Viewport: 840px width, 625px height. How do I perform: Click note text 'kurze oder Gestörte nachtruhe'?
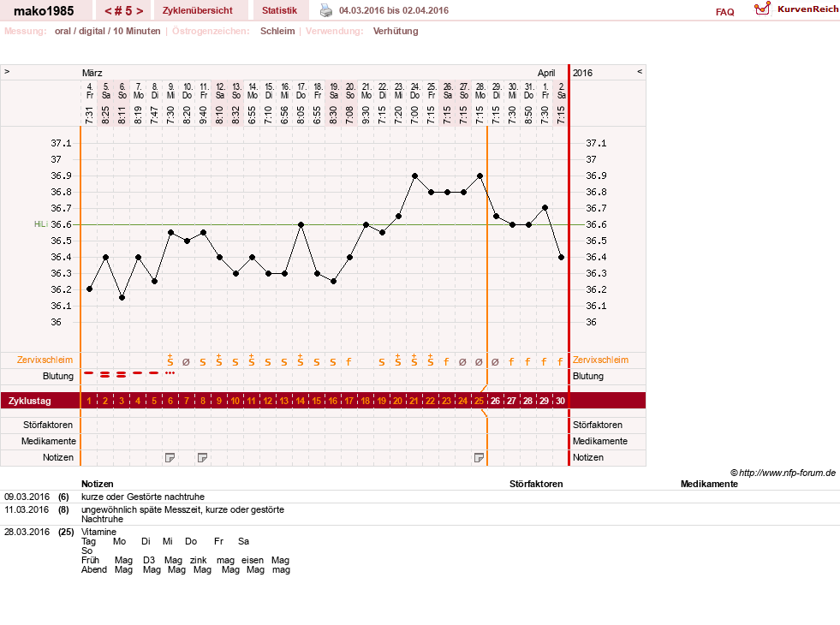143,497
